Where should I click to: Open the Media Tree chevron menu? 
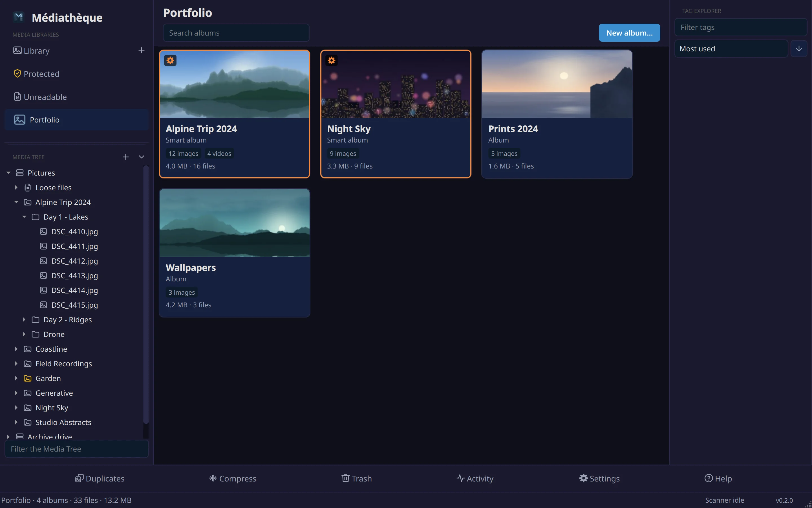point(142,157)
